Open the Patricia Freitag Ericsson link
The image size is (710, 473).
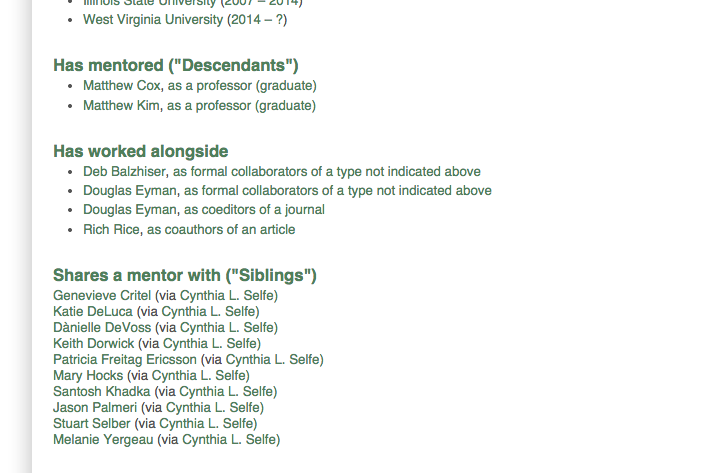pyautogui.click(x=125, y=359)
